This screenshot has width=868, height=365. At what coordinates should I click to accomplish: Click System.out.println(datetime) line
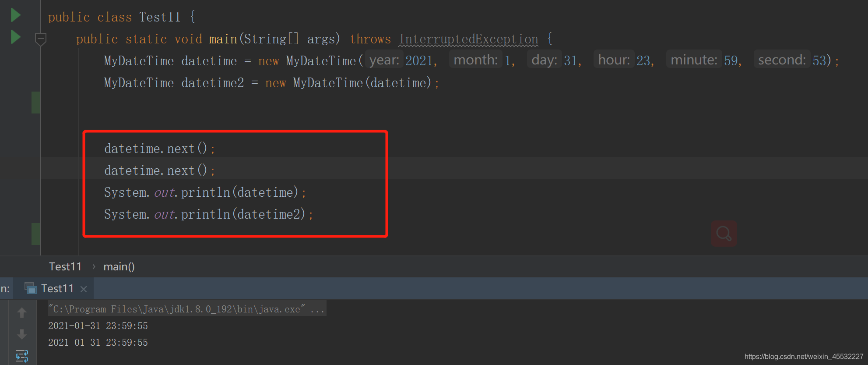(205, 192)
